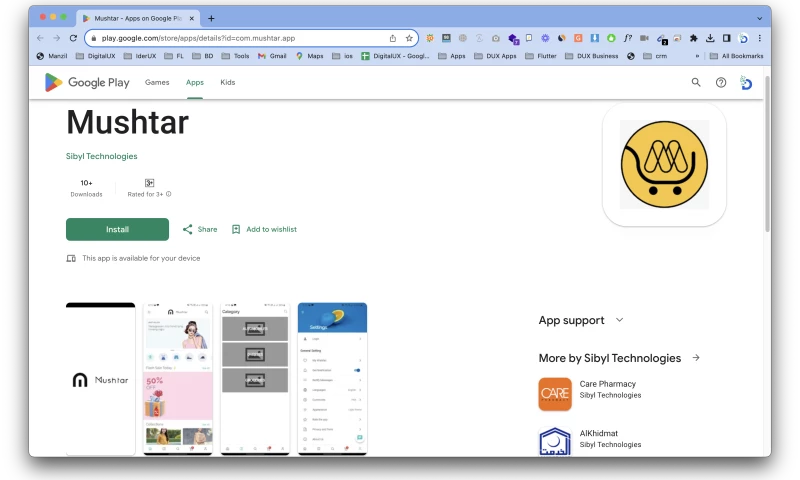
Task: Click the browser address bar
Action: 240,38
